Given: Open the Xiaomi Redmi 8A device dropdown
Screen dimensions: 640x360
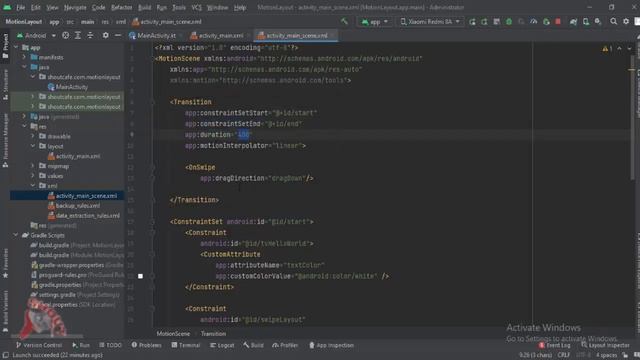Looking at the screenshot, I should [x=430, y=22].
